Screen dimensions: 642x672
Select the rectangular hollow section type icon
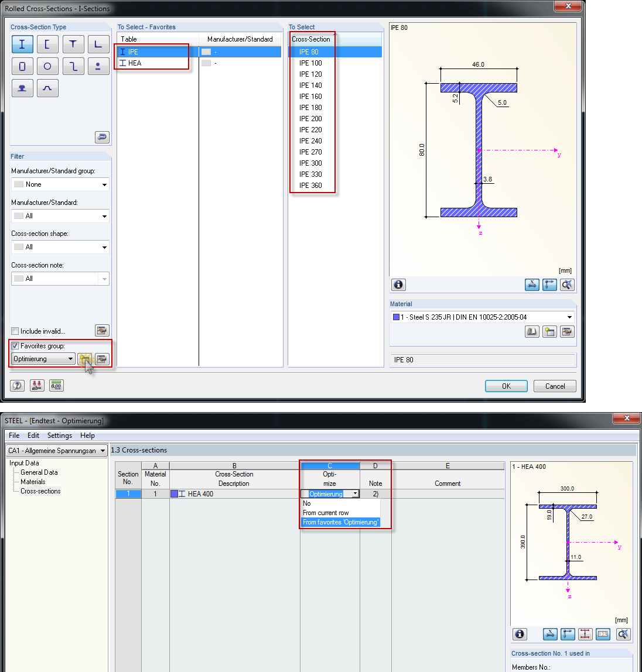pos(22,66)
